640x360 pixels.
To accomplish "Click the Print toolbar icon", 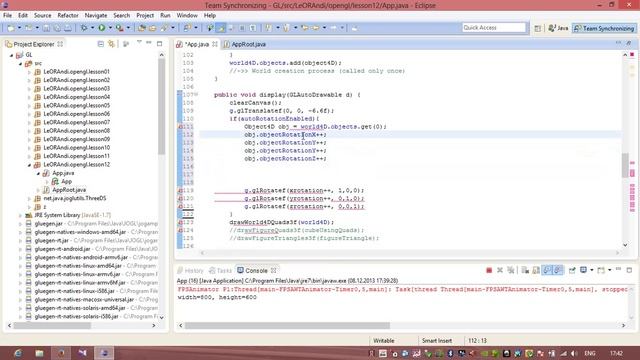I will click(68, 28).
